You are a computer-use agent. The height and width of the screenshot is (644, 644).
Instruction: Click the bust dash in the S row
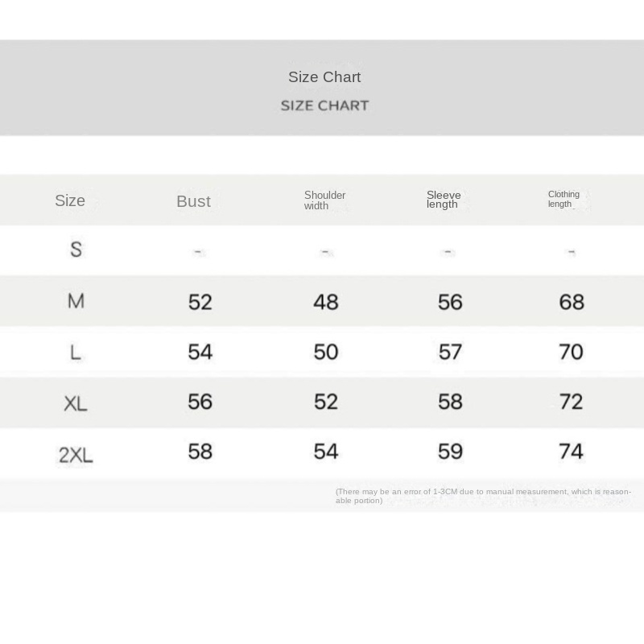point(198,252)
